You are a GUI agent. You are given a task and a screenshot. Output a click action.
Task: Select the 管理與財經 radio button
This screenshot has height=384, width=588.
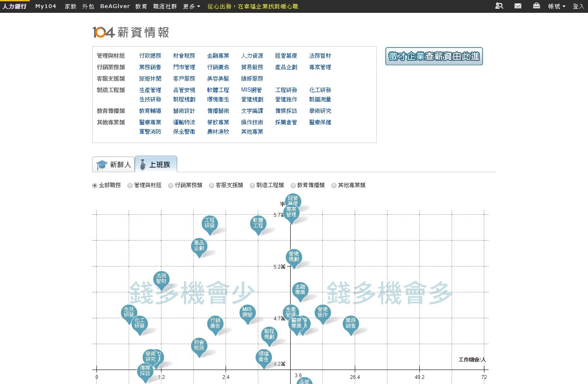point(130,185)
